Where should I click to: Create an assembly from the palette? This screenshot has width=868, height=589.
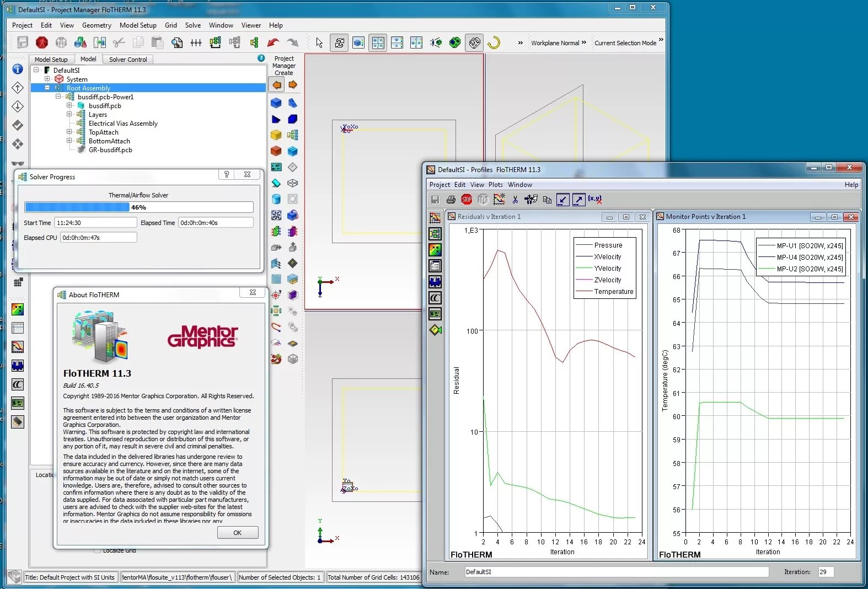pos(292,135)
